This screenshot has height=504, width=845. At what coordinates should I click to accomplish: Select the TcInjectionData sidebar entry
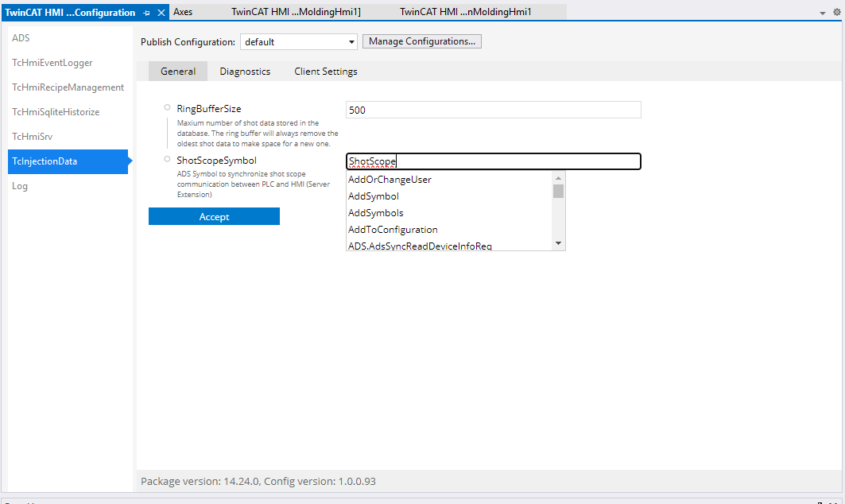tap(68, 161)
